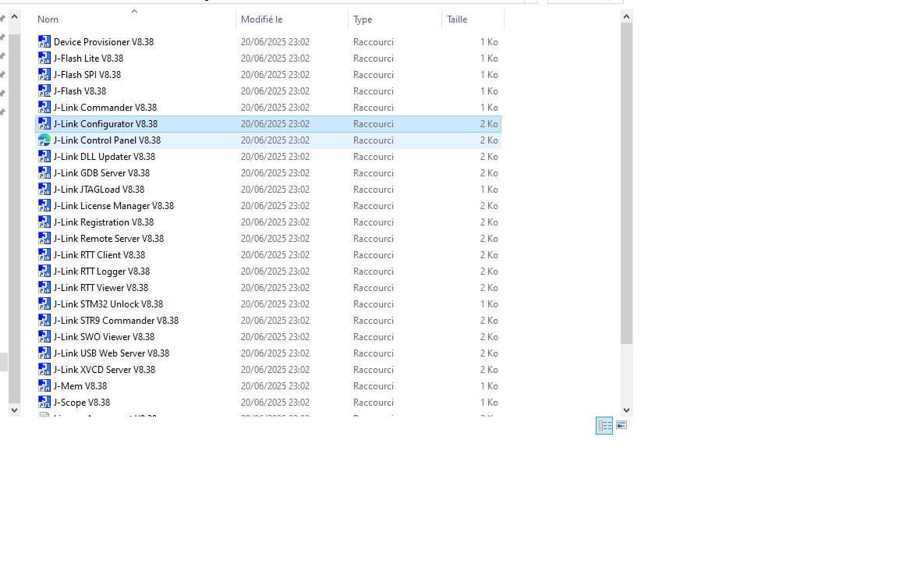Click the Device Provisioner V8.38 shortcut icon
924x568 pixels.
(x=44, y=42)
